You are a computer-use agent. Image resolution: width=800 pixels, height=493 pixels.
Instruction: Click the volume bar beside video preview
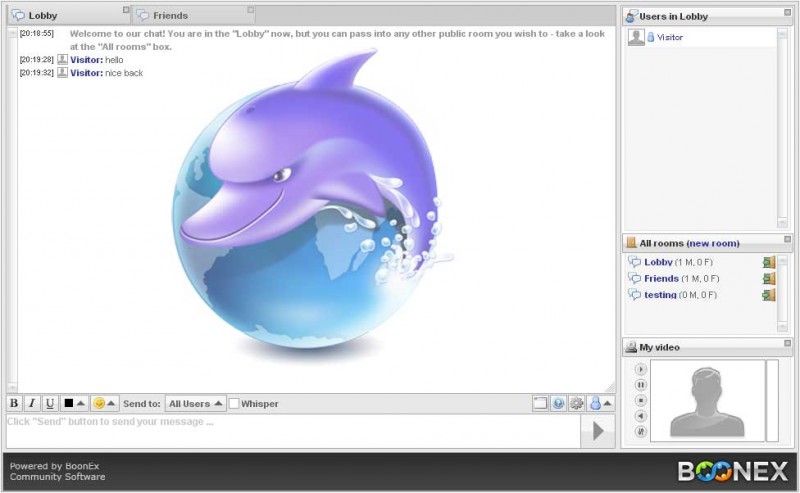click(x=772, y=401)
